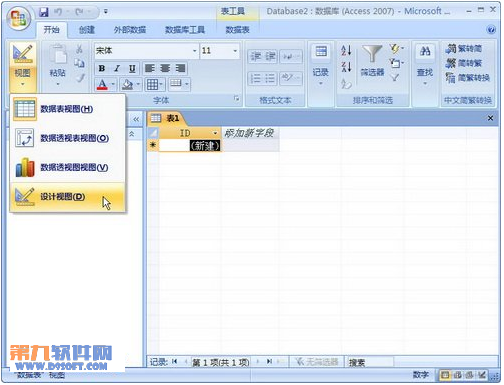Viewport: 504px width, 385px height.
Task: Open Chinese conversion options
Action: pos(467,78)
